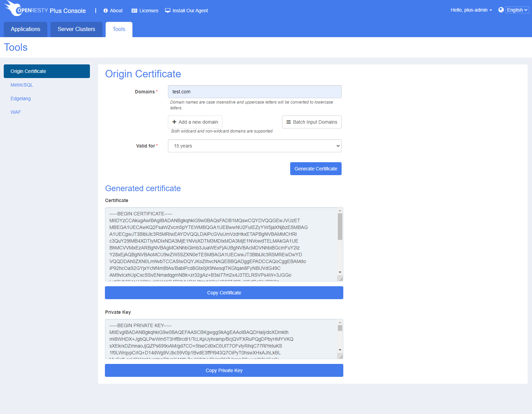Image resolution: width=532 pixels, height=414 pixels.
Task: Switch to the Server Clusters tab
Action: point(76,29)
